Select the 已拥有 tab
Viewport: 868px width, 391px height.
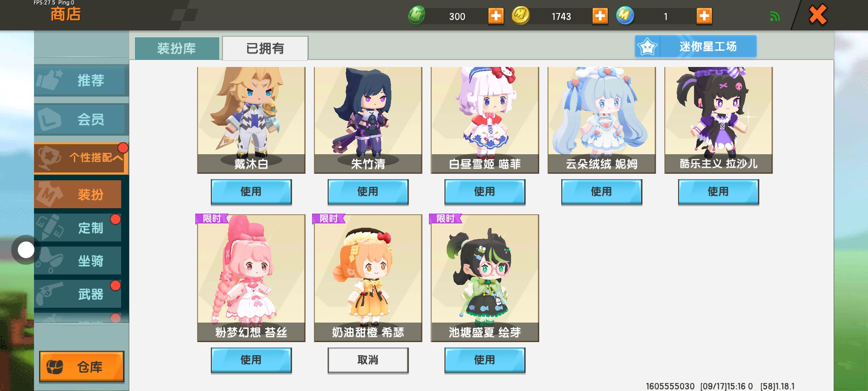[x=265, y=48]
